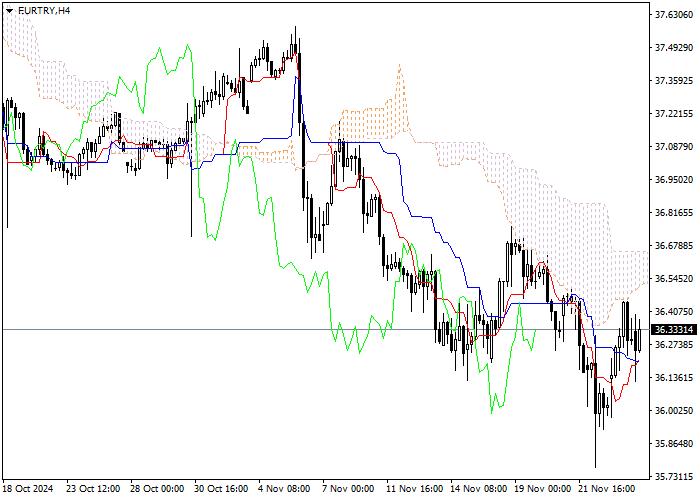Click the current price label 36.33314
Viewport: 700px width, 500px height.
[x=674, y=330]
